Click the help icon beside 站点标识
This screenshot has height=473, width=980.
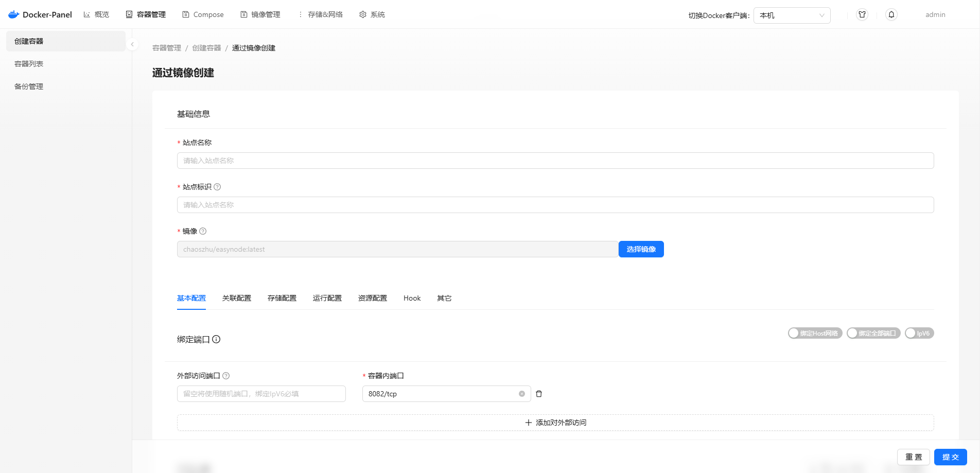tap(217, 187)
